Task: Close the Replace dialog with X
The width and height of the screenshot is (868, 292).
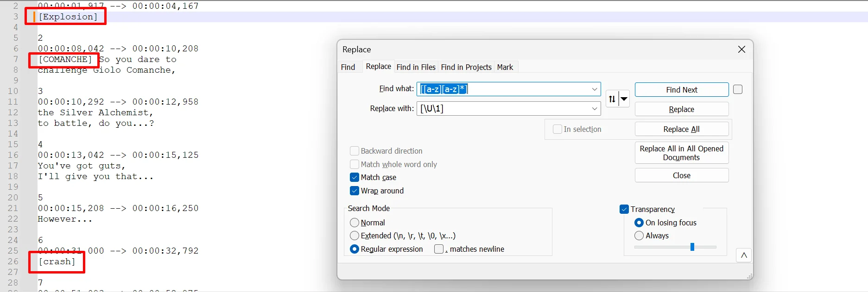Action: click(741, 50)
